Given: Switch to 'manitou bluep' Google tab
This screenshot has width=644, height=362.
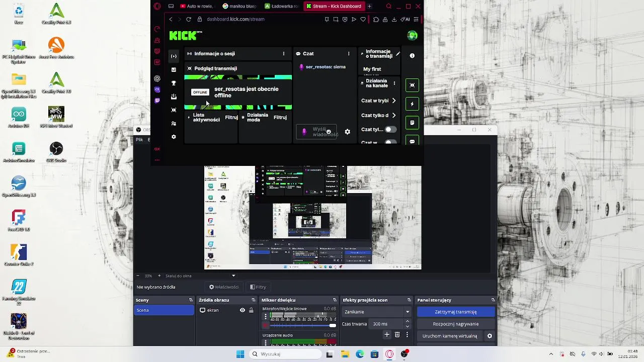Looking at the screenshot, I should (x=239, y=6).
